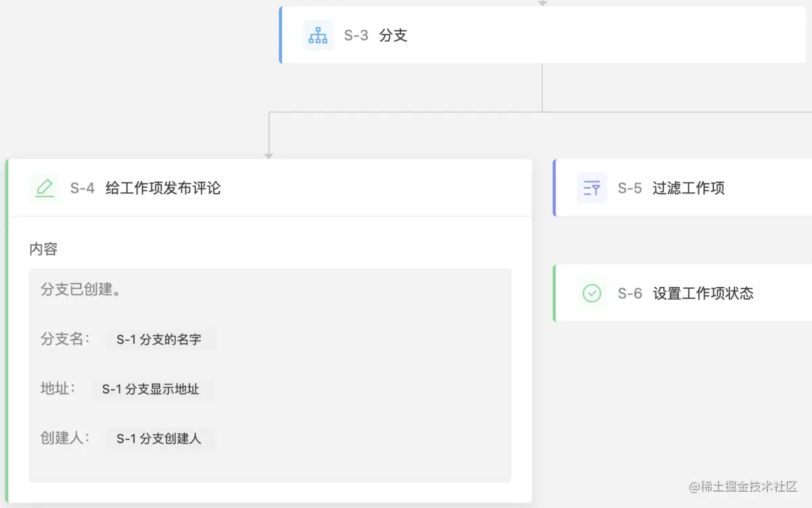
Task: Click the 分支名: label in content box
Action: pyautogui.click(x=65, y=339)
